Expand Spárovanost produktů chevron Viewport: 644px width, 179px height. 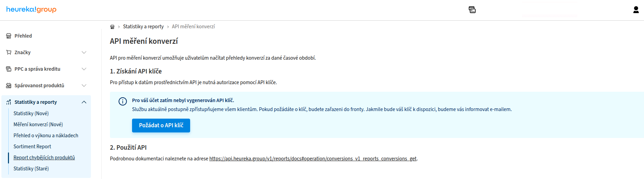(84, 86)
